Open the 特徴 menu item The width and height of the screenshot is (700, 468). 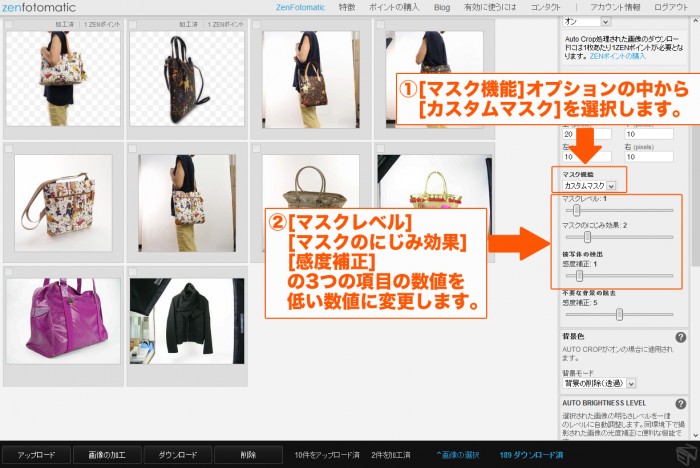tap(346, 7)
